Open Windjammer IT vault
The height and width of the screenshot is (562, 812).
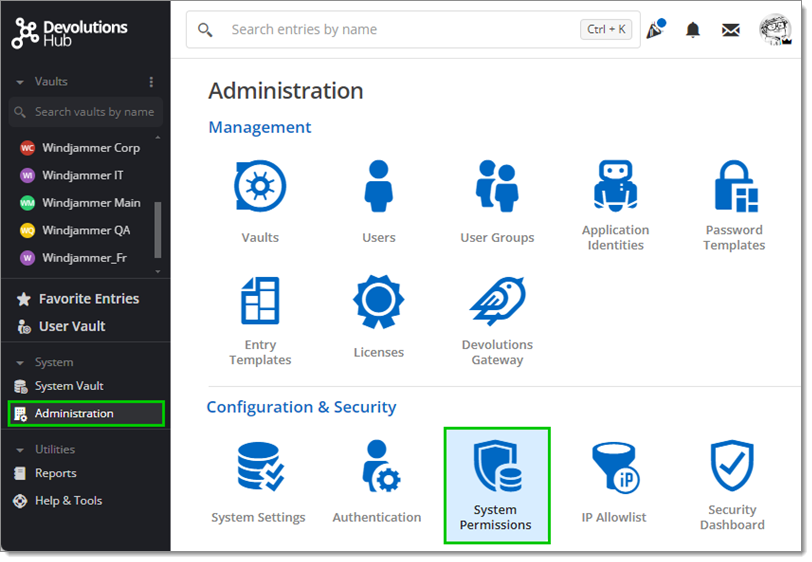[71, 175]
